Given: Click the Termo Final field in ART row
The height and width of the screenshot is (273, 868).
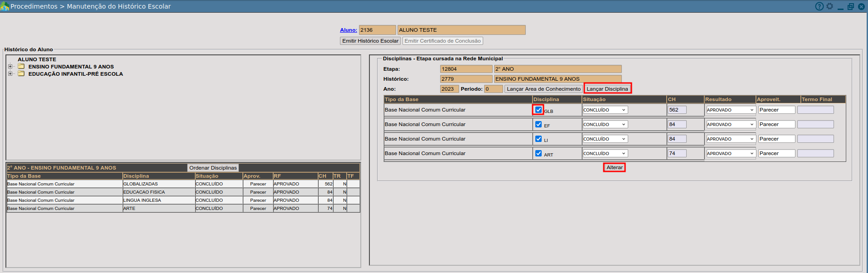Looking at the screenshot, I should pyautogui.click(x=815, y=153).
